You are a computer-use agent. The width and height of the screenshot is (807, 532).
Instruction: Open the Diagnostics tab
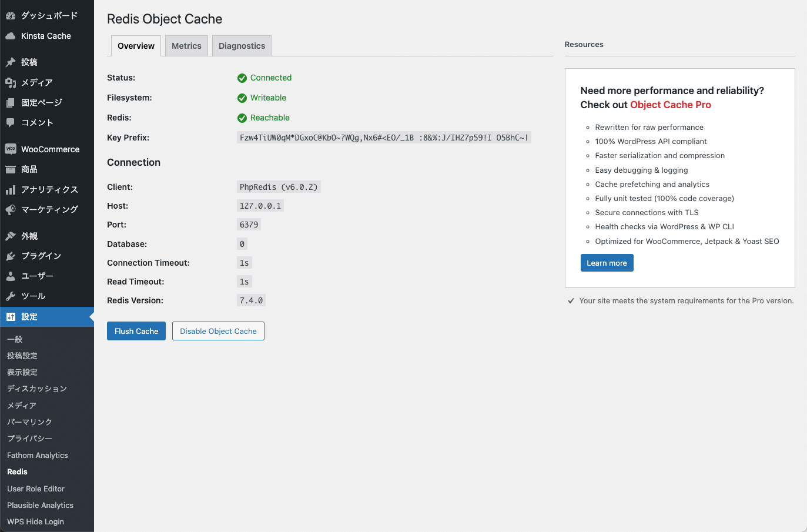click(x=242, y=46)
